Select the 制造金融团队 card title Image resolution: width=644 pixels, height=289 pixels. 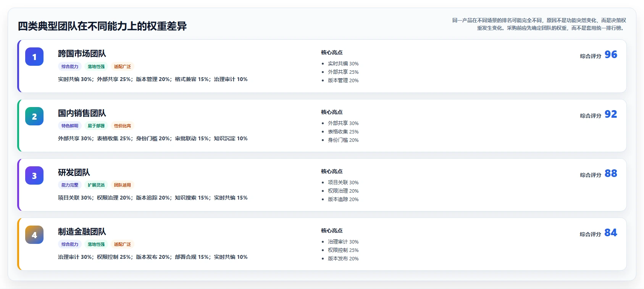82,232
